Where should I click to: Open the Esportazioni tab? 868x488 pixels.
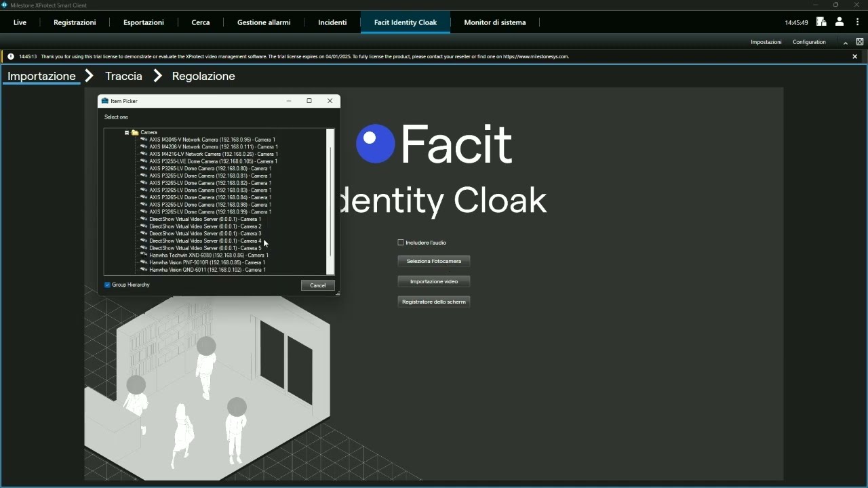click(x=144, y=22)
